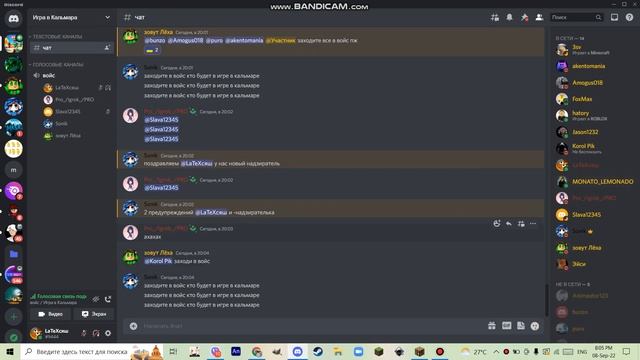The image size is (640, 360).
Task: Click @Korol Pik mention in chat
Action: click(x=158, y=261)
